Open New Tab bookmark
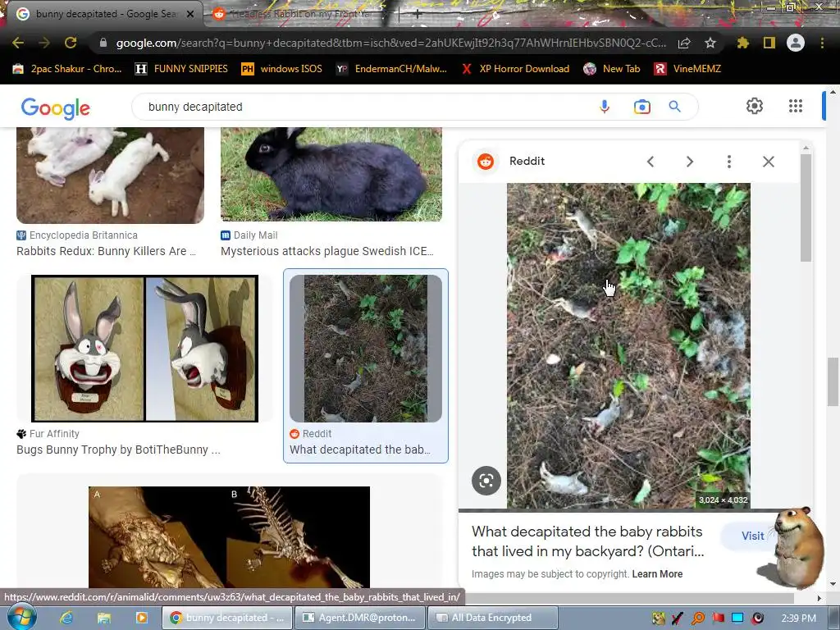The width and height of the screenshot is (840, 630). tap(612, 69)
